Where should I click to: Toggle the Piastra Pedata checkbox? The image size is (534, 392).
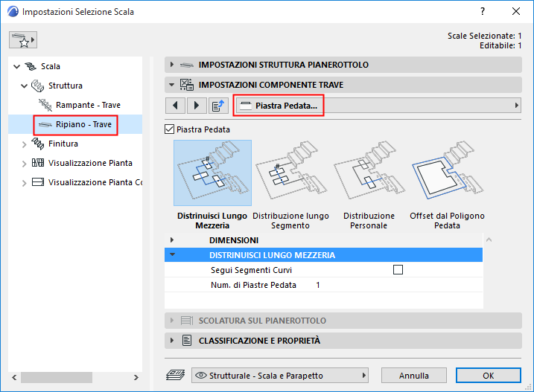click(169, 129)
